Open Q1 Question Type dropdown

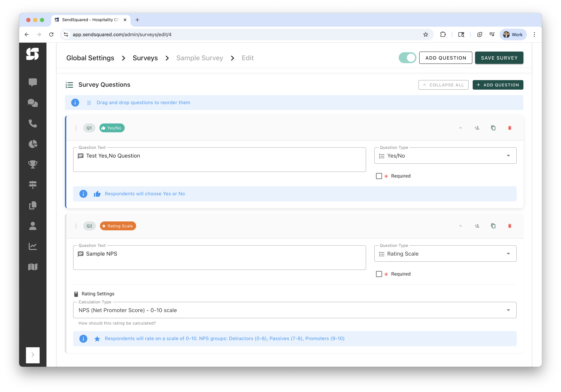(x=445, y=156)
